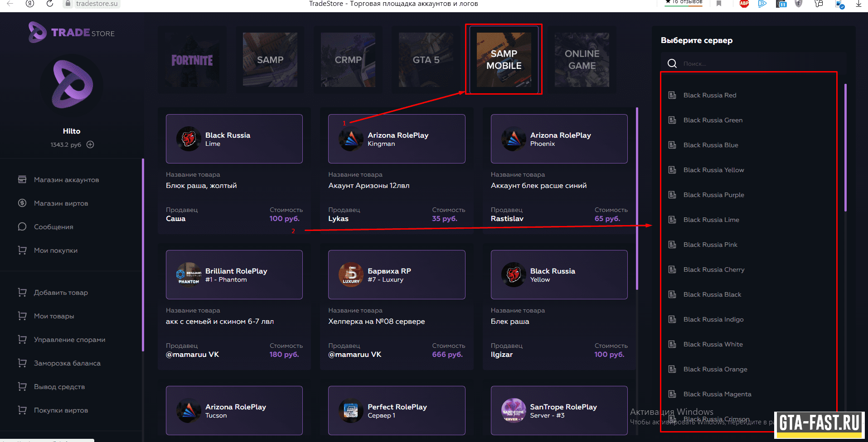The image size is (868, 442).
Task: Click the Black Russia Red list icon
Action: 673,95
